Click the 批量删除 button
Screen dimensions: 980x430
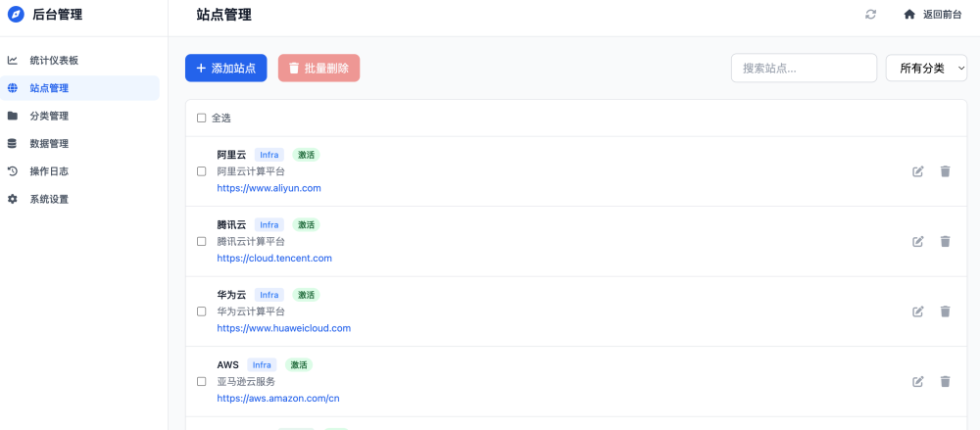point(318,69)
